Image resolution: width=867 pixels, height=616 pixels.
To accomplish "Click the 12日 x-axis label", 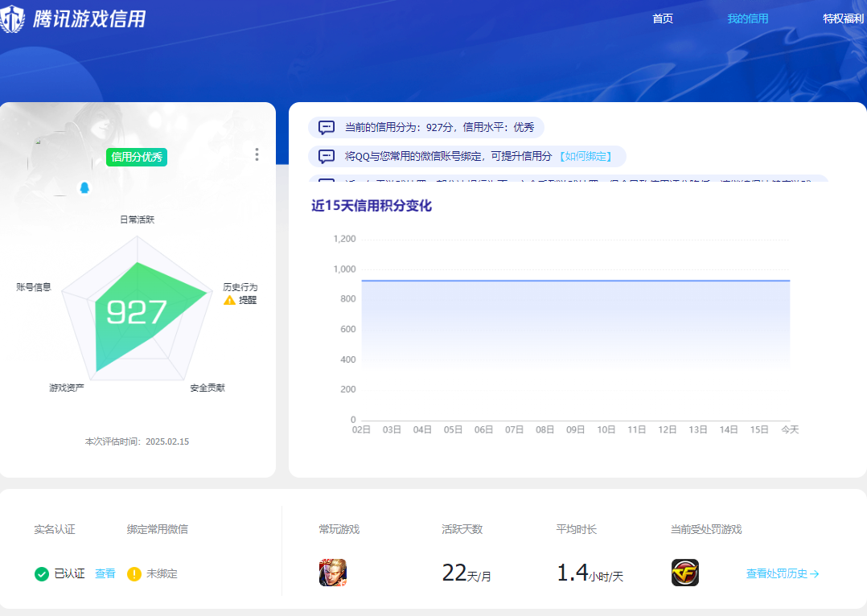I will (668, 429).
